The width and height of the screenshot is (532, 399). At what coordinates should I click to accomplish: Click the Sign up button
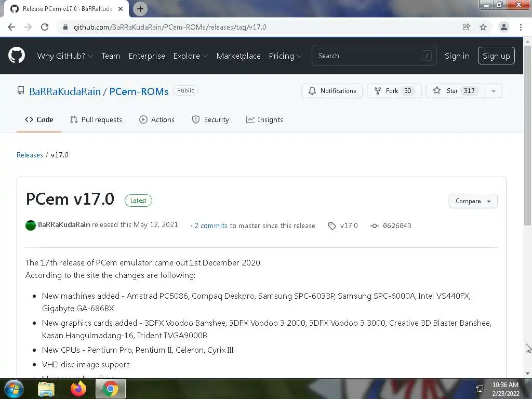[x=496, y=56]
